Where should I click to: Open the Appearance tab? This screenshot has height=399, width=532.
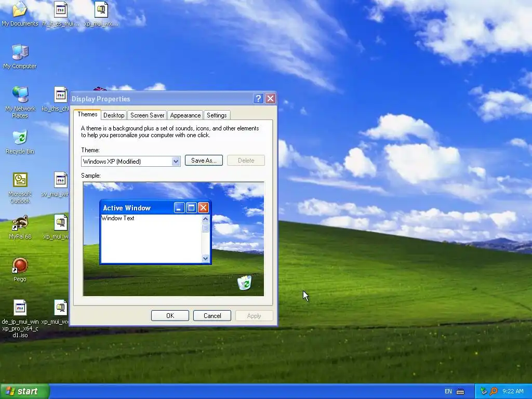[x=185, y=115]
